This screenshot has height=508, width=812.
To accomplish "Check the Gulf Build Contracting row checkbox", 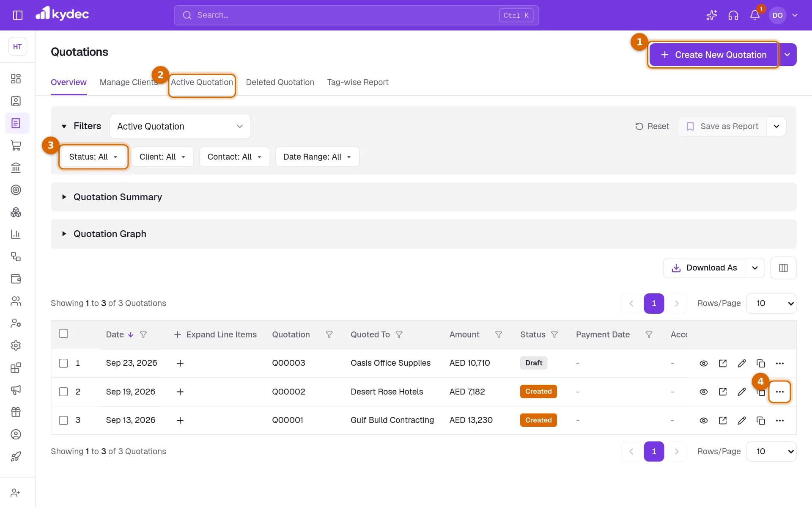I will [x=63, y=420].
